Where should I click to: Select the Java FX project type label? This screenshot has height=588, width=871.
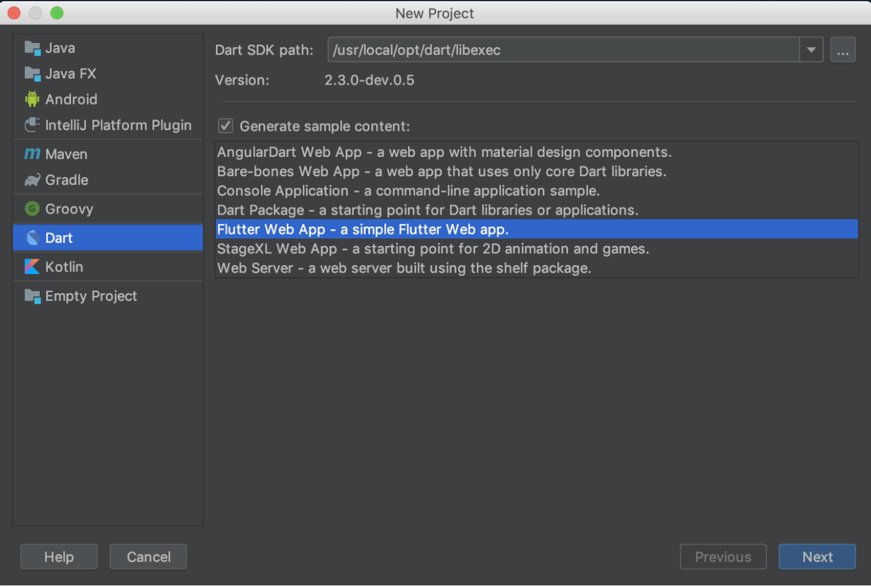(70, 74)
